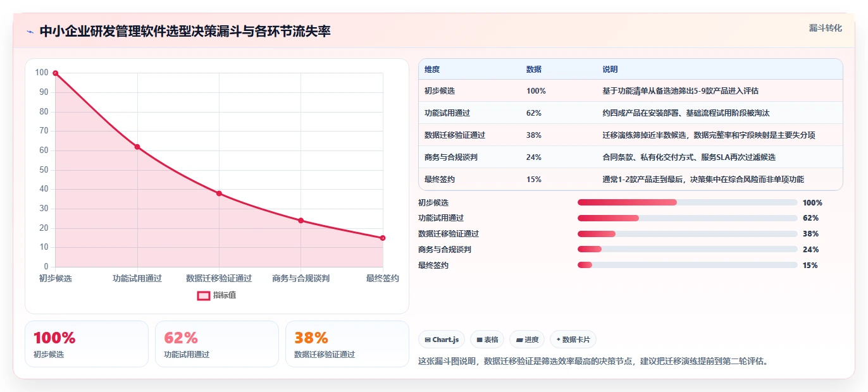868x392 pixels.
Task: Click the 100% value in the table
Action: click(x=536, y=91)
